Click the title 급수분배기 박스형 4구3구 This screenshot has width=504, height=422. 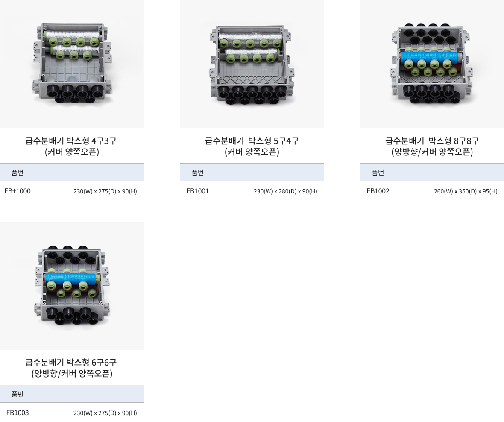(x=71, y=141)
